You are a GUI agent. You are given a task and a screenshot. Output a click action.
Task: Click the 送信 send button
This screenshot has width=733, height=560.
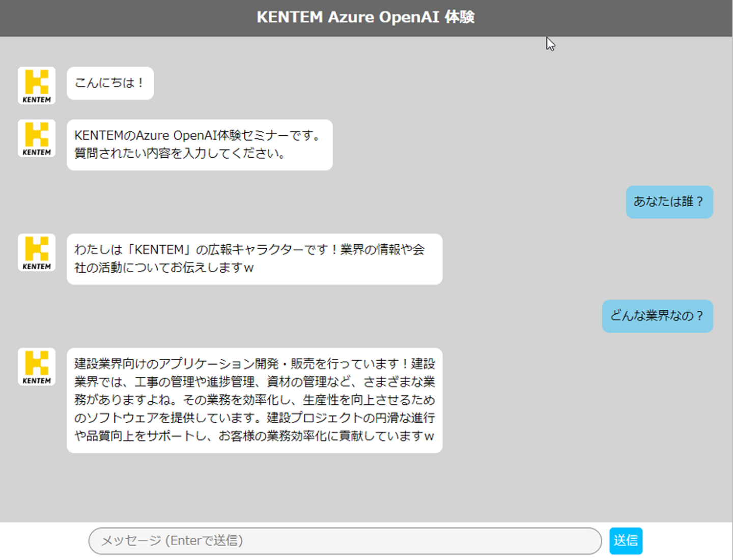point(626,541)
